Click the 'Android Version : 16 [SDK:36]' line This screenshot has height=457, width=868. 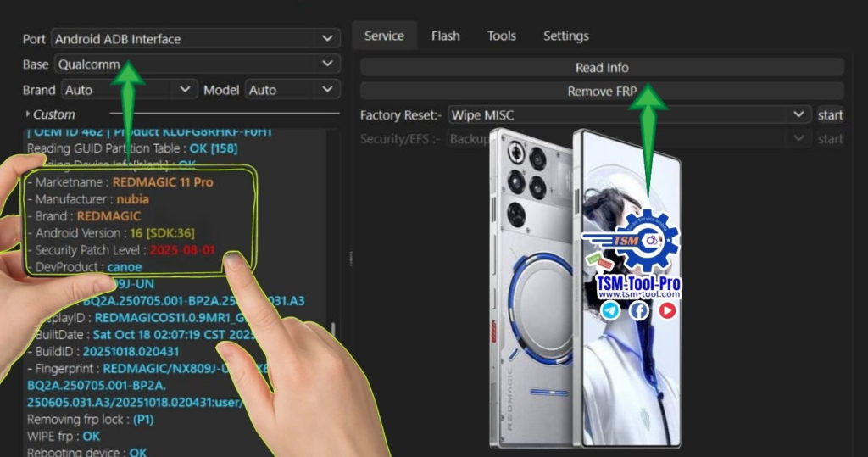tap(111, 233)
